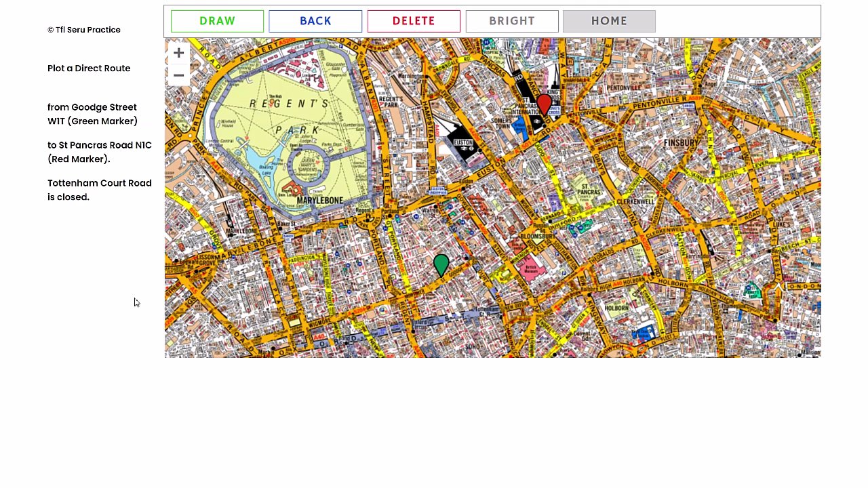Image resolution: width=868 pixels, height=488 pixels.
Task: Click the PENTONVILLE label on map
Action: tap(624, 88)
